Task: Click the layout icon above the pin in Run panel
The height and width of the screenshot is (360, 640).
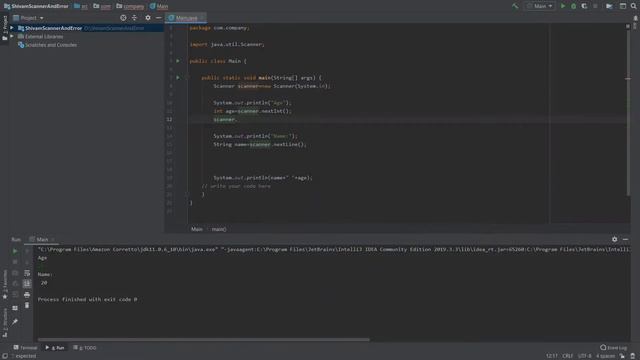Action: 15,308
